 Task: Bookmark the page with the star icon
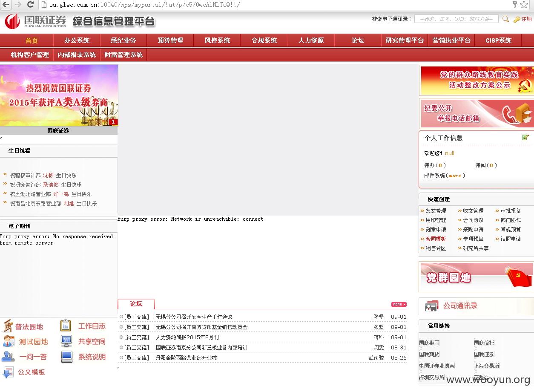pyautogui.click(x=524, y=5)
